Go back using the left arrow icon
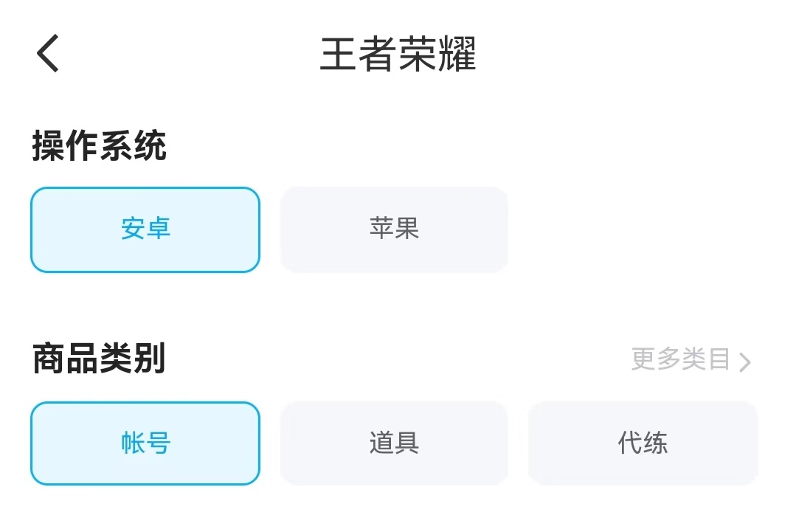Viewport: 796px width, 532px height. pyautogui.click(x=48, y=53)
